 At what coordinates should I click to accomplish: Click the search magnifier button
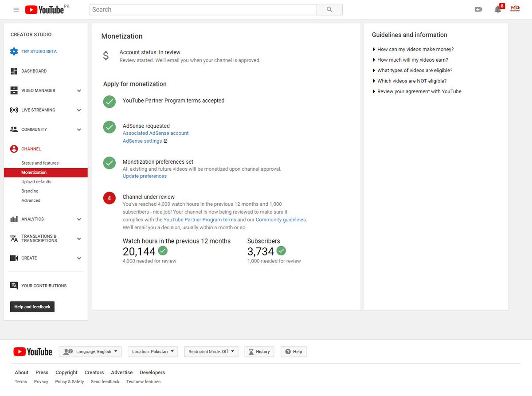pos(329,9)
